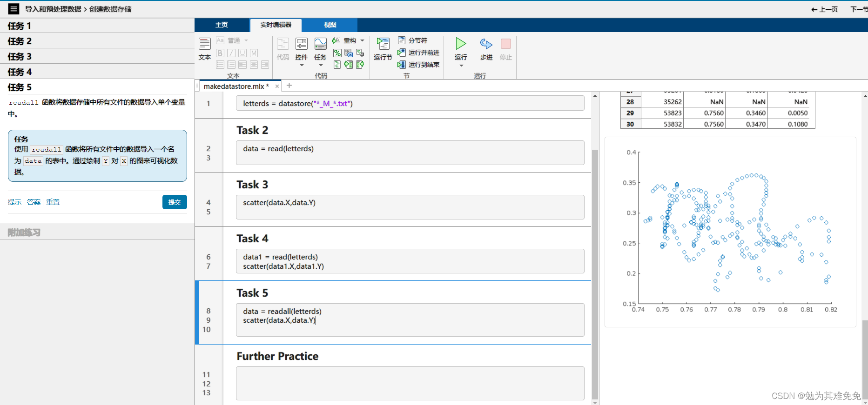Click the increase indent icon
Image resolution: width=868 pixels, height=405 pixels.
pyautogui.click(x=349, y=65)
